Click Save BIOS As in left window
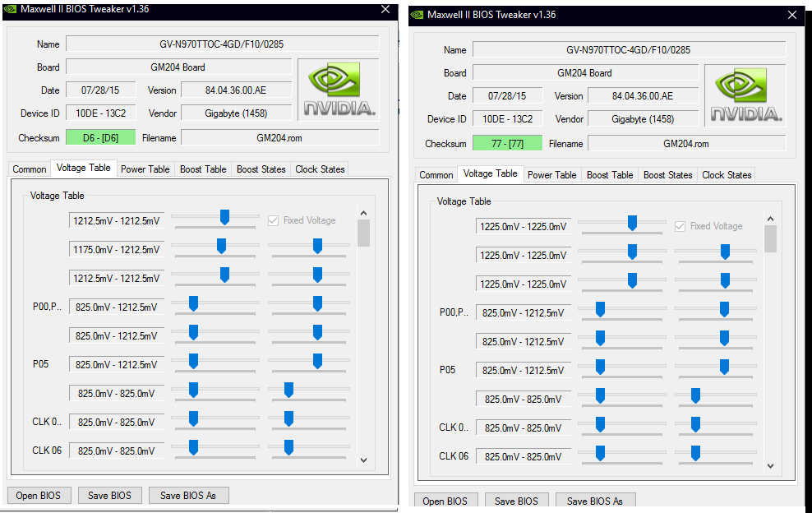This screenshot has width=812, height=513. (188, 496)
